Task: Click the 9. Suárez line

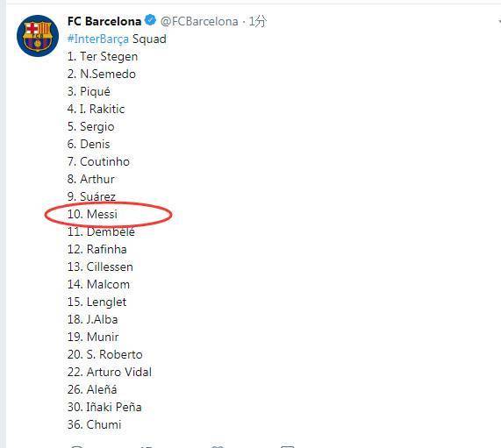Action: [x=91, y=196]
